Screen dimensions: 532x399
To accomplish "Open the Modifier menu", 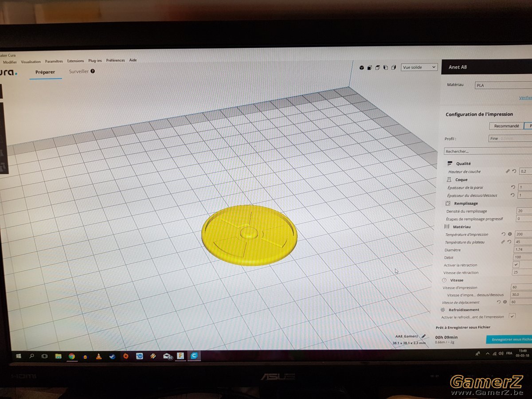I will click(10, 62).
